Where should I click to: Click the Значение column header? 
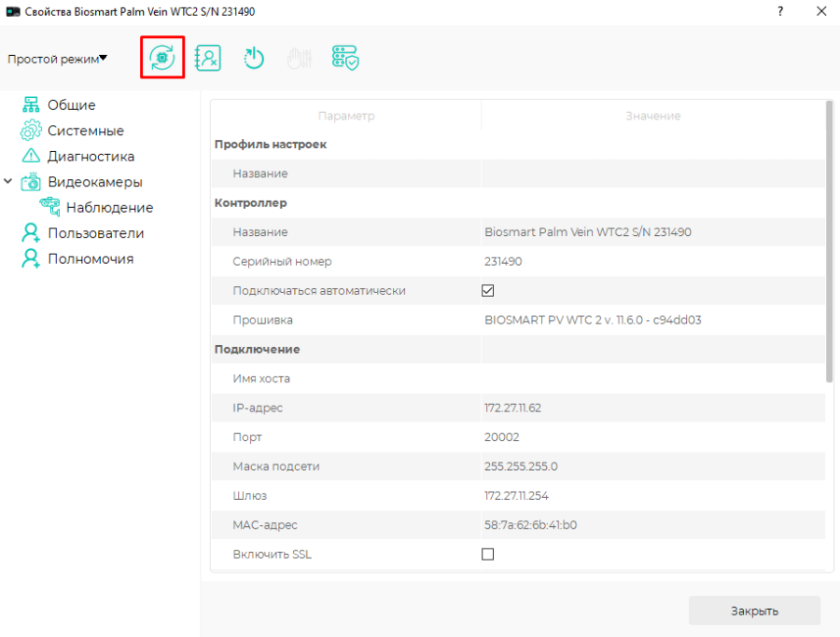[653, 116]
